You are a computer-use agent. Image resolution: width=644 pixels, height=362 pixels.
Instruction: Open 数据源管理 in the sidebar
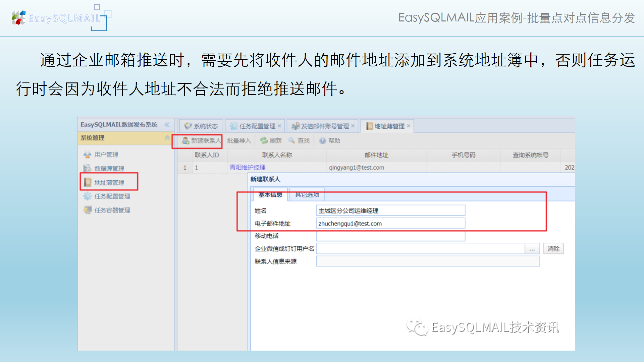point(109,169)
